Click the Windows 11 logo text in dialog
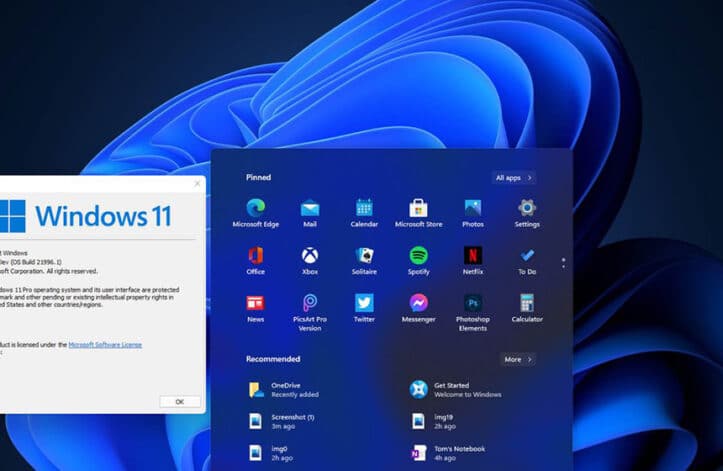The width and height of the screenshot is (723, 471). [x=103, y=216]
